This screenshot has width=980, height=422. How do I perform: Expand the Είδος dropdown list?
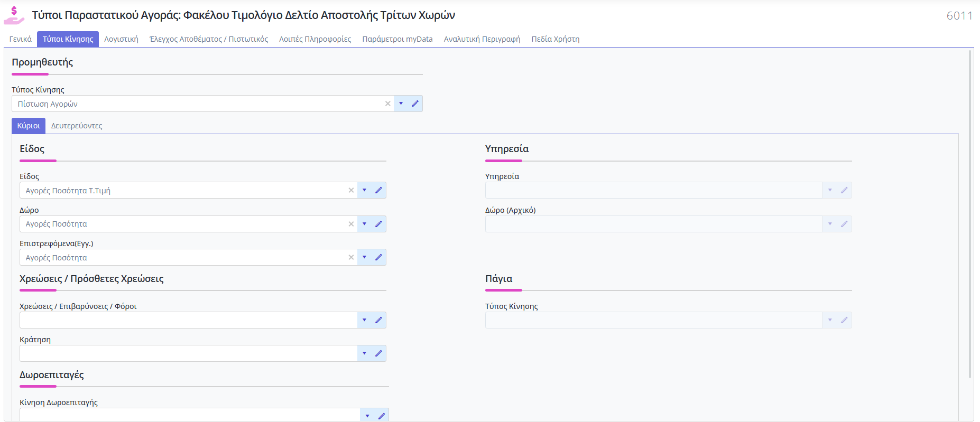click(364, 190)
